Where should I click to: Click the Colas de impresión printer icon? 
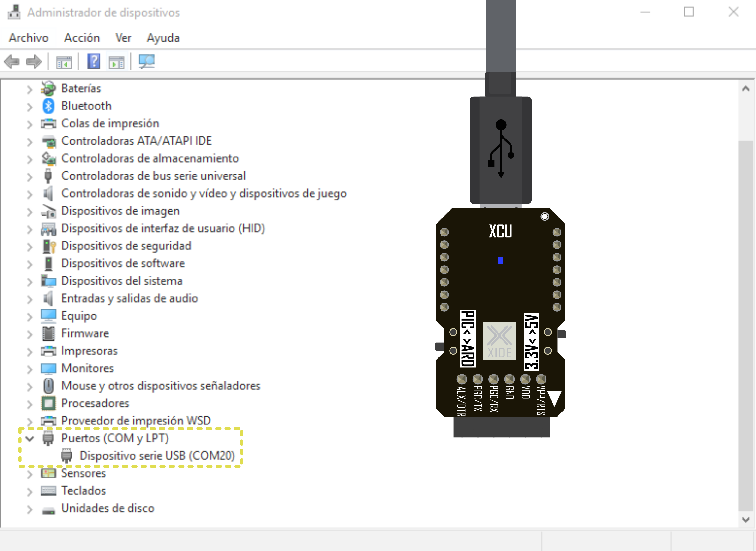click(x=48, y=124)
